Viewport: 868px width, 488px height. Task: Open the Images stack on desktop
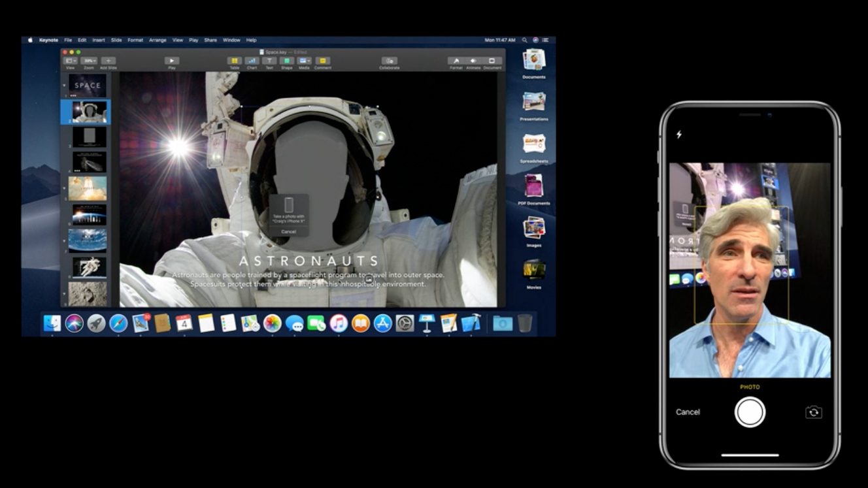coord(534,228)
